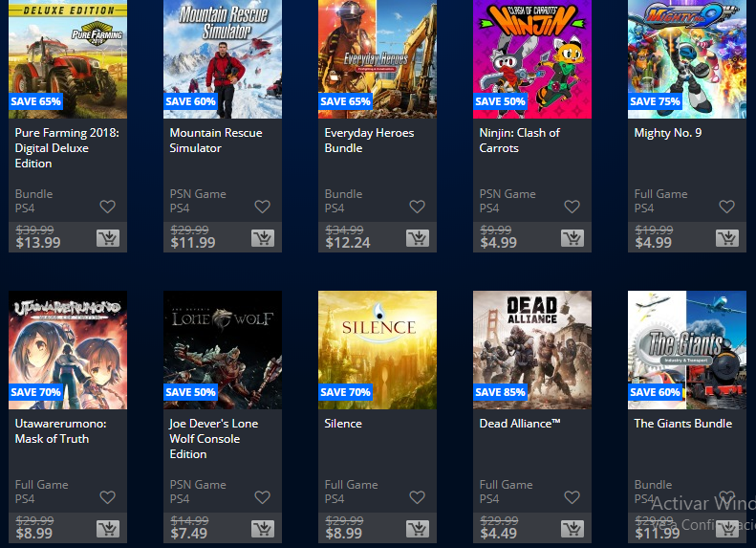Wishlist Pure Farming 2018 with heart icon

[107, 207]
